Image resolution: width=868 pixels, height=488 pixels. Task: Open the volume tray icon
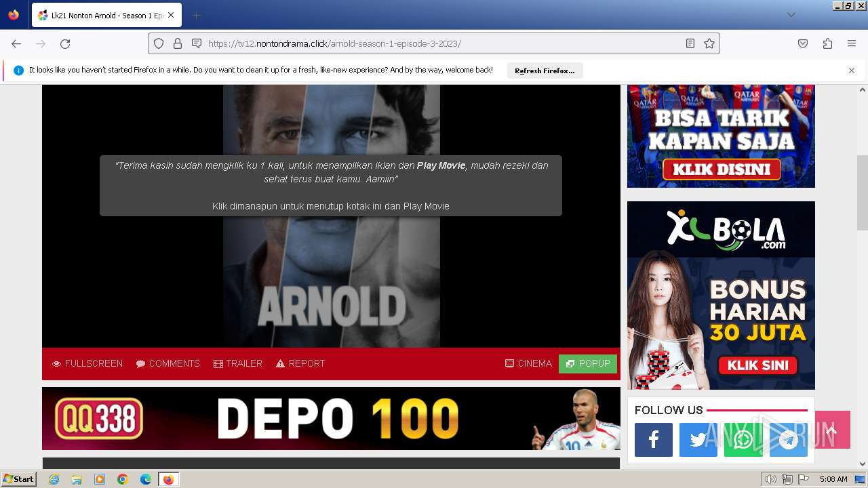[771, 479]
